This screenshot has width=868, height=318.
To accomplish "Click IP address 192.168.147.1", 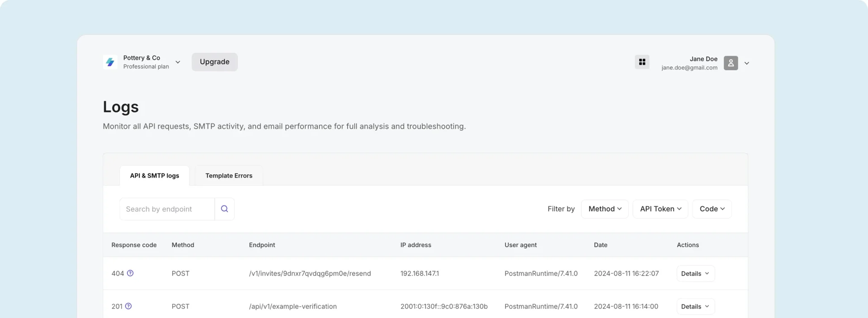I will click(x=420, y=273).
